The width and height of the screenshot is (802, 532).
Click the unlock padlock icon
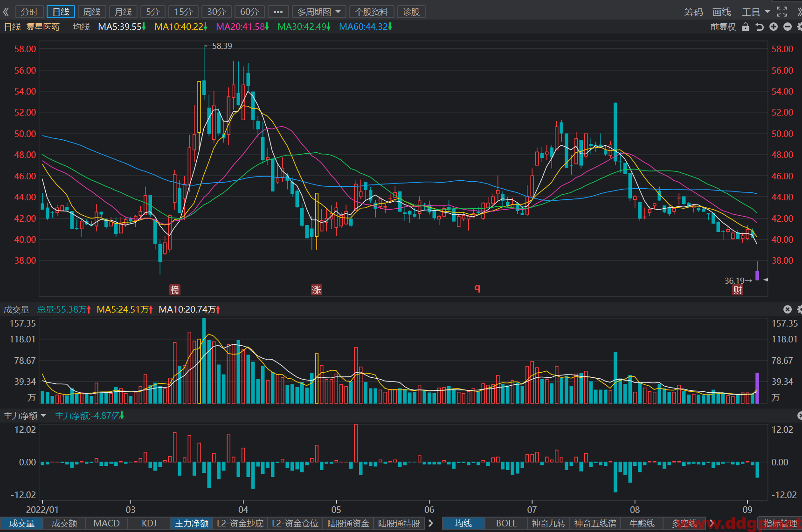click(746, 27)
